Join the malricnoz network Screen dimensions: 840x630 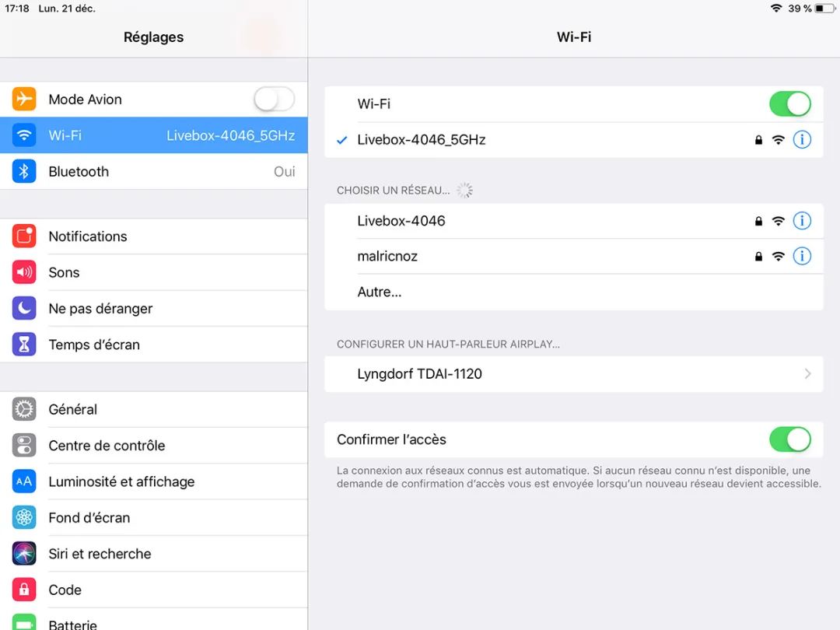coord(387,256)
